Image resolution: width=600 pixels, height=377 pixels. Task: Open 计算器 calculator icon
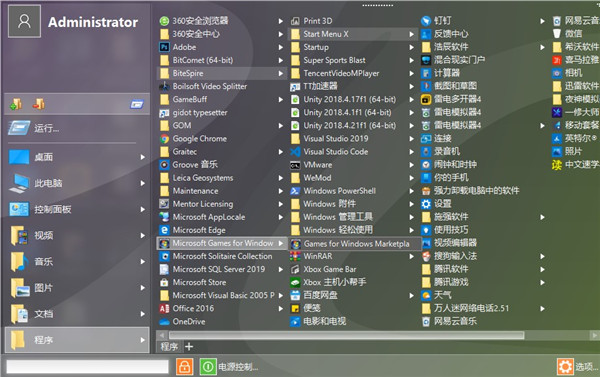(x=426, y=73)
